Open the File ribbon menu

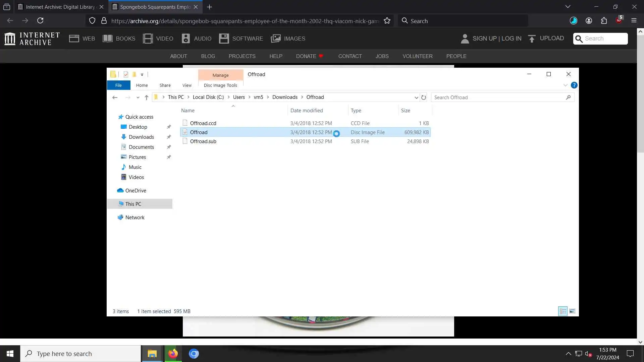click(118, 85)
